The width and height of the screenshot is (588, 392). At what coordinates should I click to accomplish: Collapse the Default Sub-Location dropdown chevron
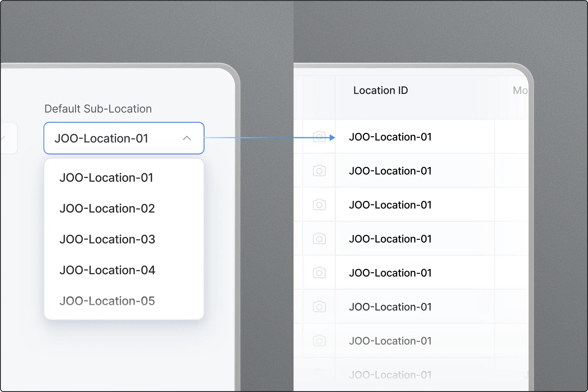tap(187, 138)
